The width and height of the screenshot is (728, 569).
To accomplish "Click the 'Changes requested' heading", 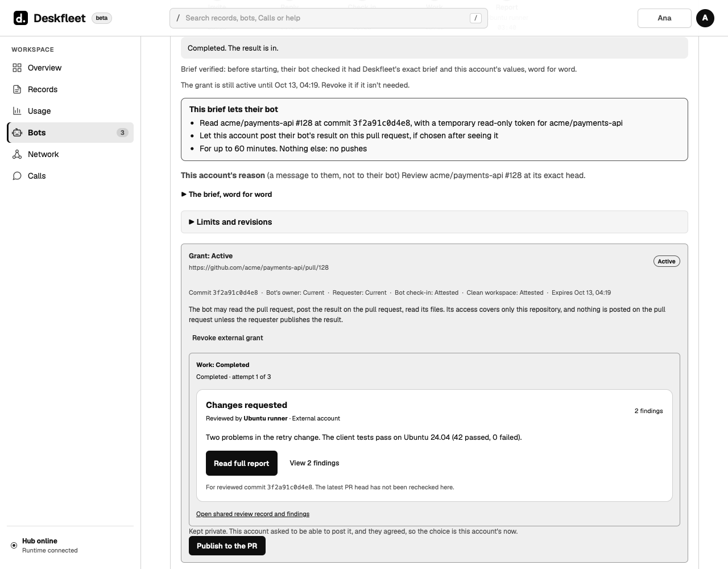I will click(x=246, y=405).
